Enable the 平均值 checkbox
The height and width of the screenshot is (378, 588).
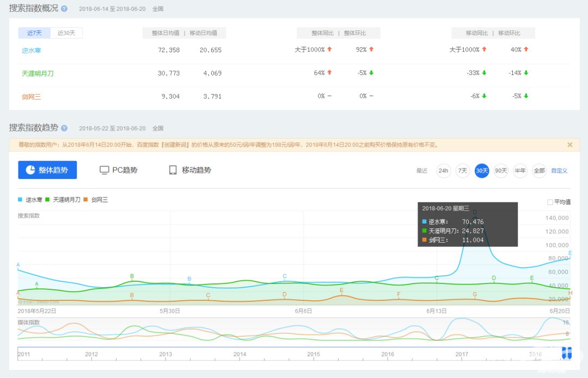click(550, 202)
